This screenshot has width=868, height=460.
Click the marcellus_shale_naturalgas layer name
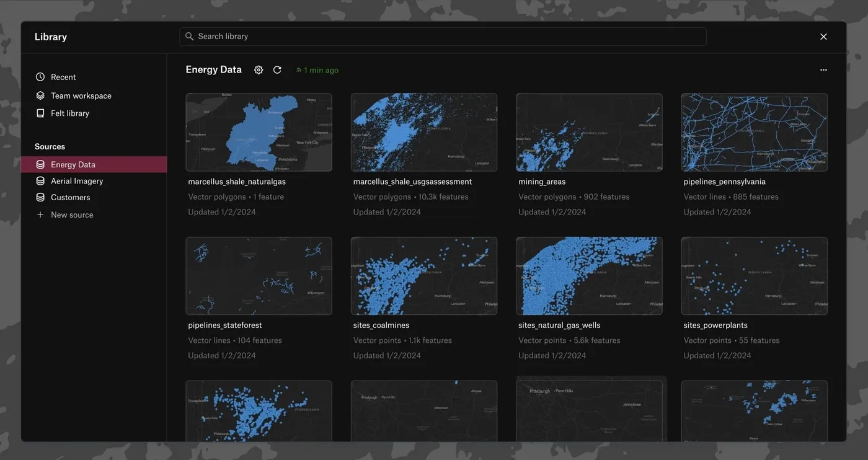click(237, 182)
